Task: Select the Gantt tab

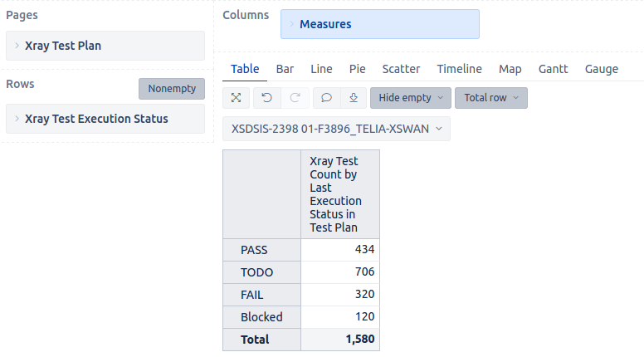Action: tap(554, 69)
